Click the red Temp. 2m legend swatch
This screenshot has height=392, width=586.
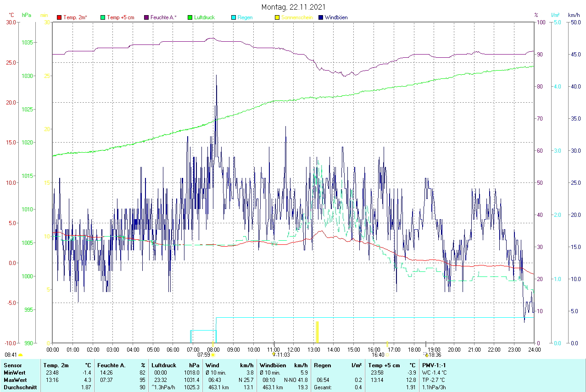(59, 17)
